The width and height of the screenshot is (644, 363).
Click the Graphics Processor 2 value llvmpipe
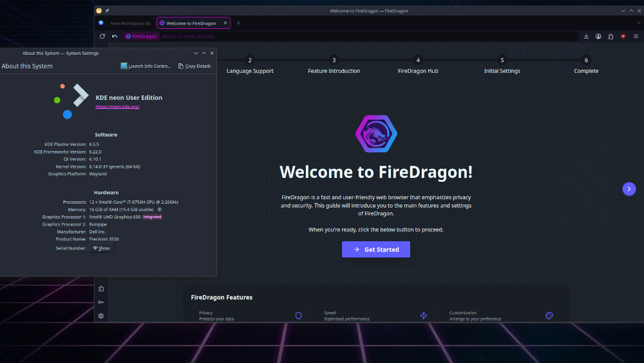coord(98,224)
